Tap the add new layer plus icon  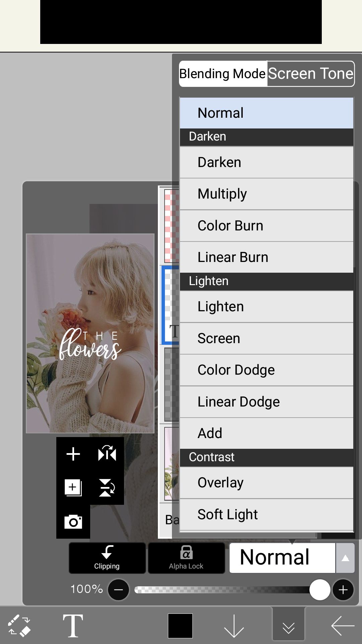[x=73, y=454]
